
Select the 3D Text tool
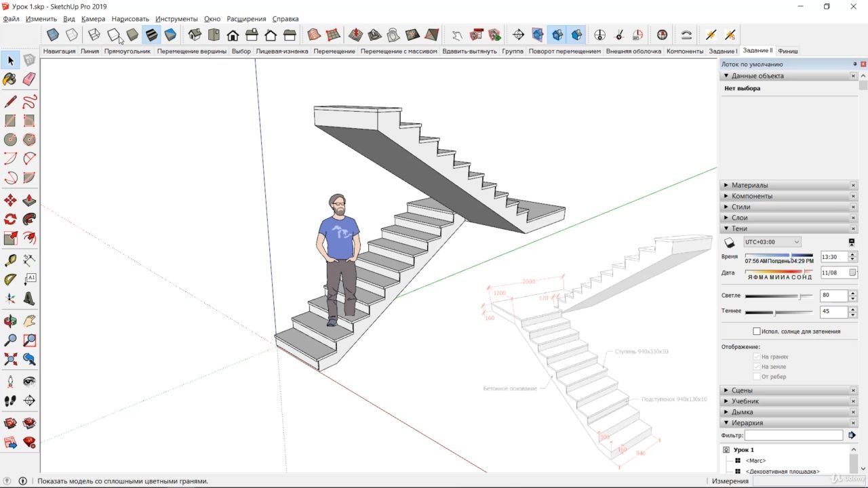[x=29, y=298]
